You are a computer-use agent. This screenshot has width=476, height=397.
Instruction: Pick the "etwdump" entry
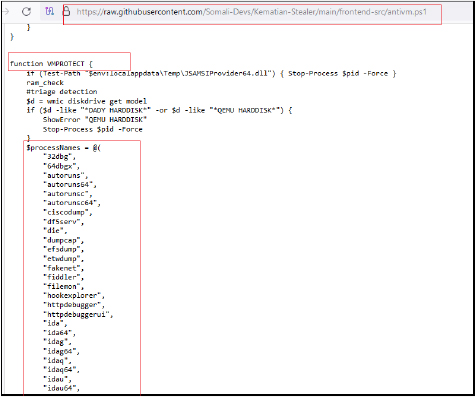coord(63,259)
